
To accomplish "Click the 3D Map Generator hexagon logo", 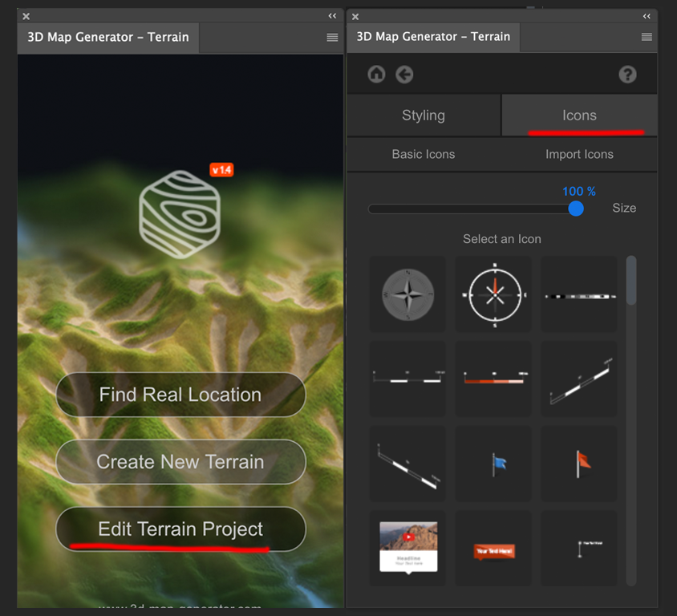I will (180, 214).
